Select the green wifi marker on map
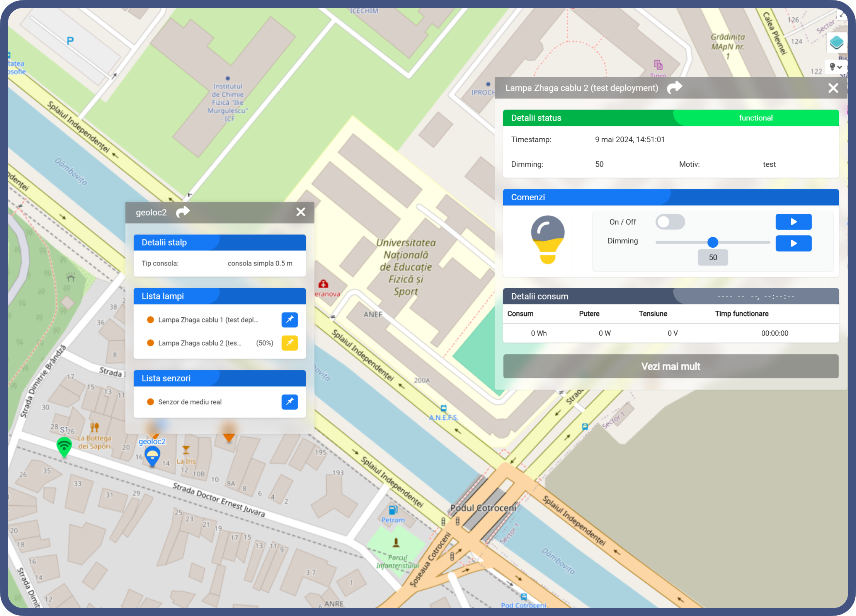This screenshot has width=856, height=616. pos(64,447)
